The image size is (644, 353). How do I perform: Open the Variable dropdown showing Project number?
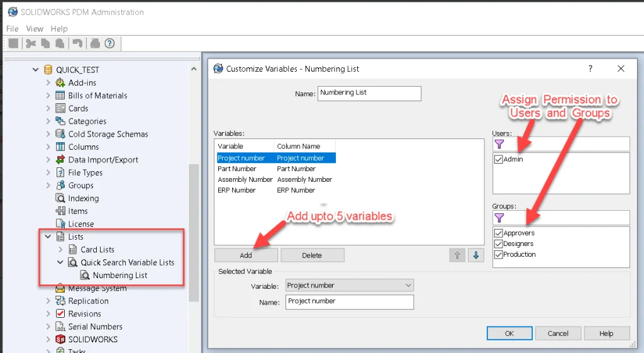pos(350,285)
